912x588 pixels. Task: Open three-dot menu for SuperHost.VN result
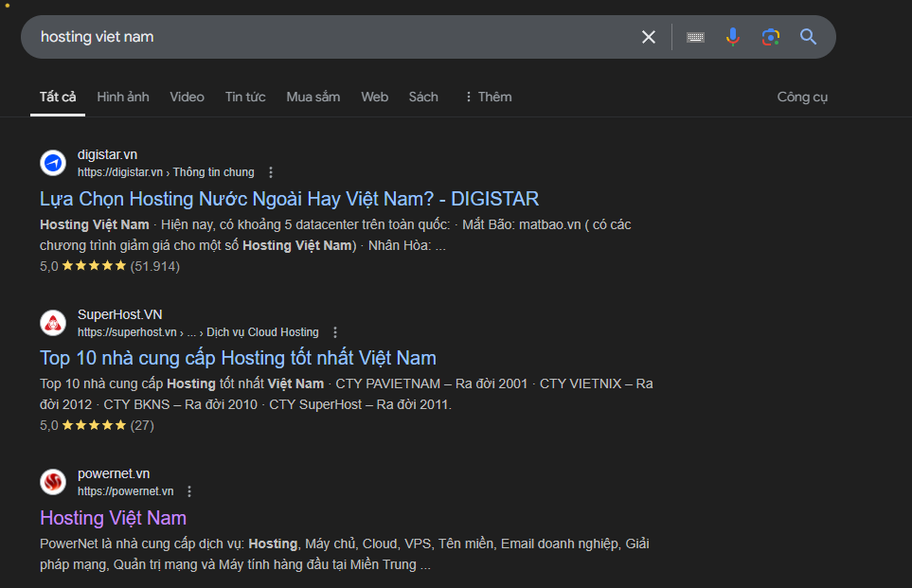point(335,332)
